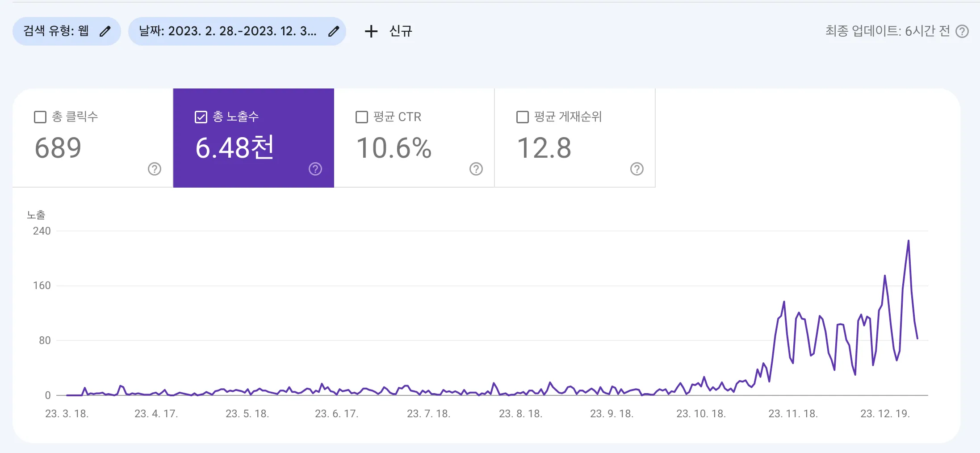Switch to the 평균 CTR metric card

pyautogui.click(x=414, y=138)
